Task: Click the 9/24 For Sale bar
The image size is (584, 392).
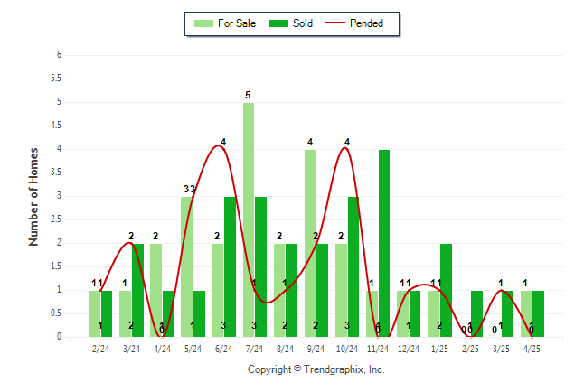Action: coord(310,244)
